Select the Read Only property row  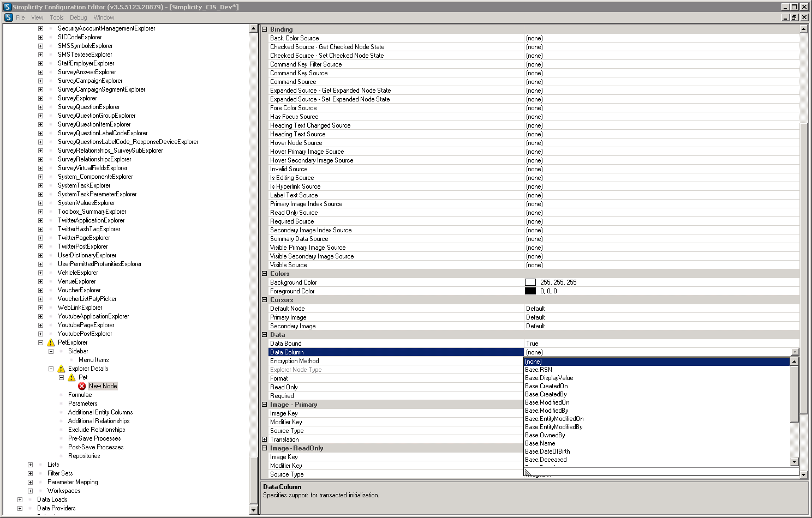click(396, 387)
